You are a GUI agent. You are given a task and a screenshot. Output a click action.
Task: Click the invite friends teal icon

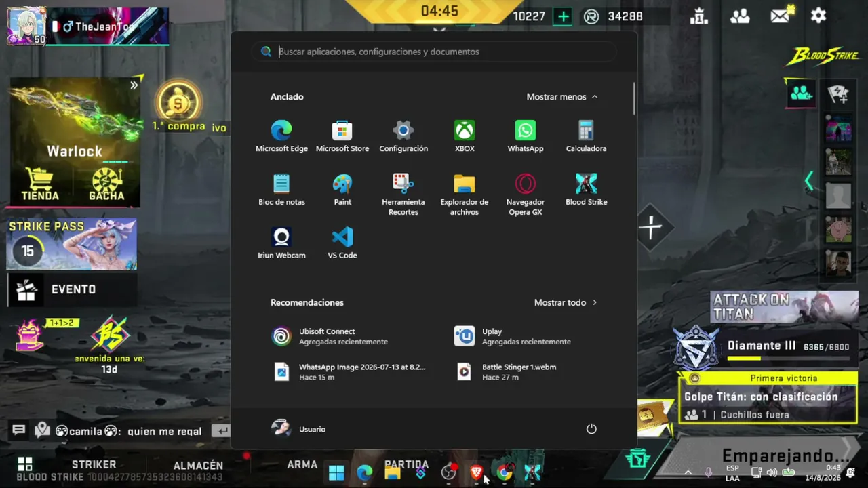pyautogui.click(x=802, y=93)
